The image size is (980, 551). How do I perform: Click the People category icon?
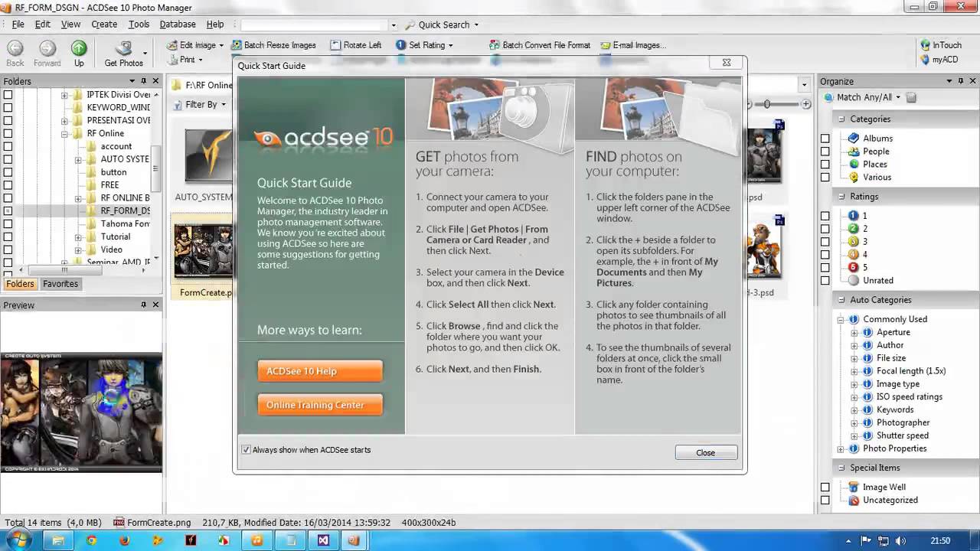(854, 151)
